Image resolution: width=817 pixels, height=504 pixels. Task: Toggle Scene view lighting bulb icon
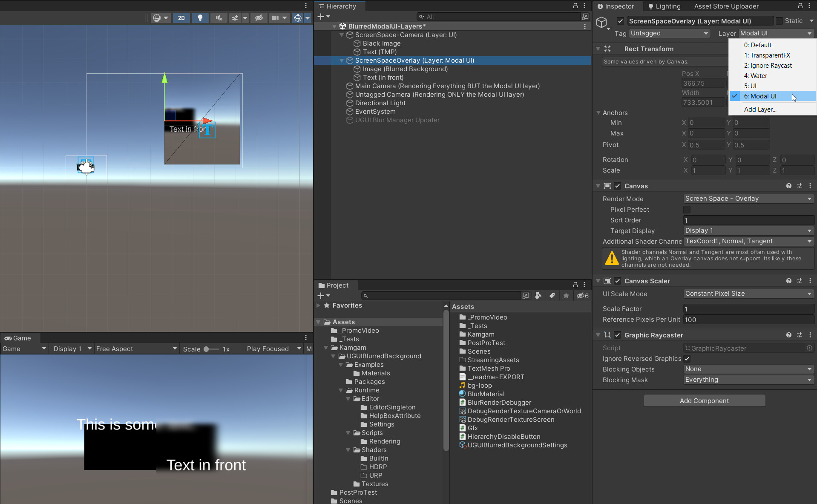[x=200, y=18]
